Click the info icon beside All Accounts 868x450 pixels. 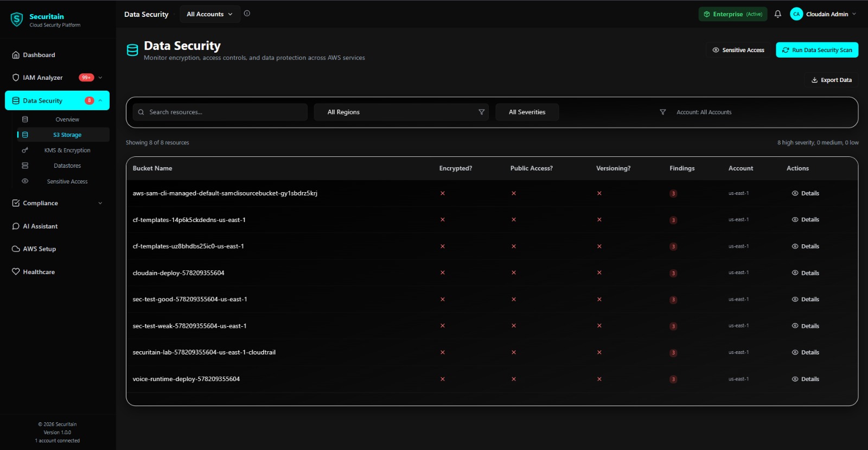coord(247,14)
